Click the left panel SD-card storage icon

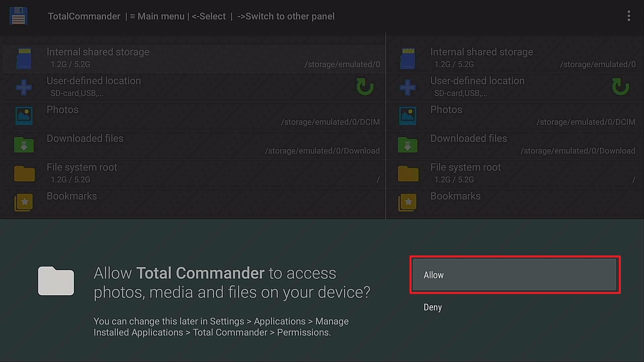click(x=24, y=58)
